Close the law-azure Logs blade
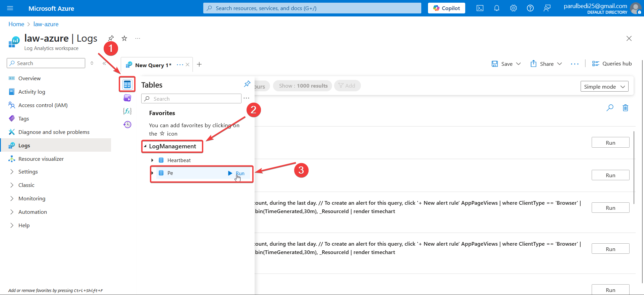The image size is (644, 295). 629,38
